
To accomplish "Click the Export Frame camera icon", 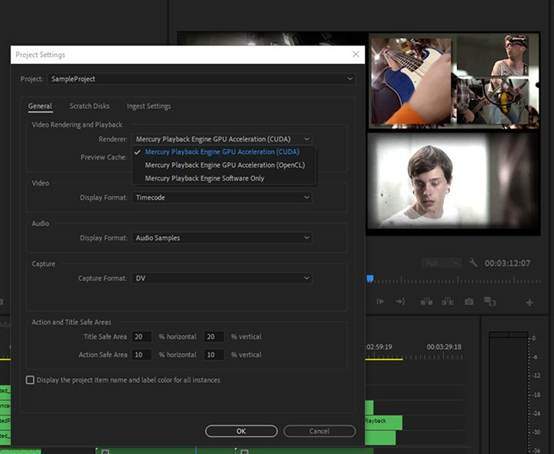I will click(x=469, y=302).
